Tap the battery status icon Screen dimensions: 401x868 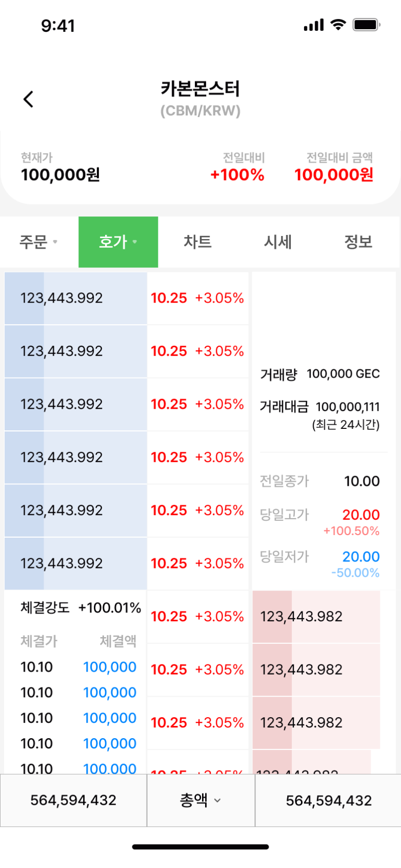point(366,25)
